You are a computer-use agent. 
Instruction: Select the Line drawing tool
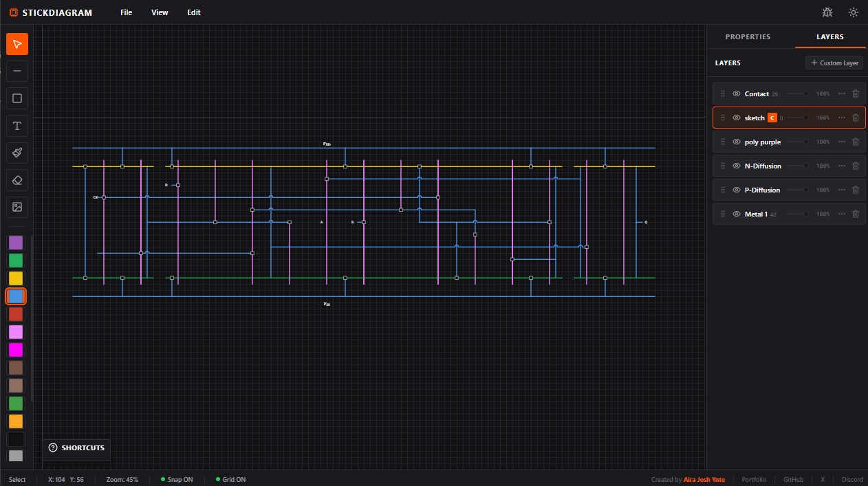[17, 71]
